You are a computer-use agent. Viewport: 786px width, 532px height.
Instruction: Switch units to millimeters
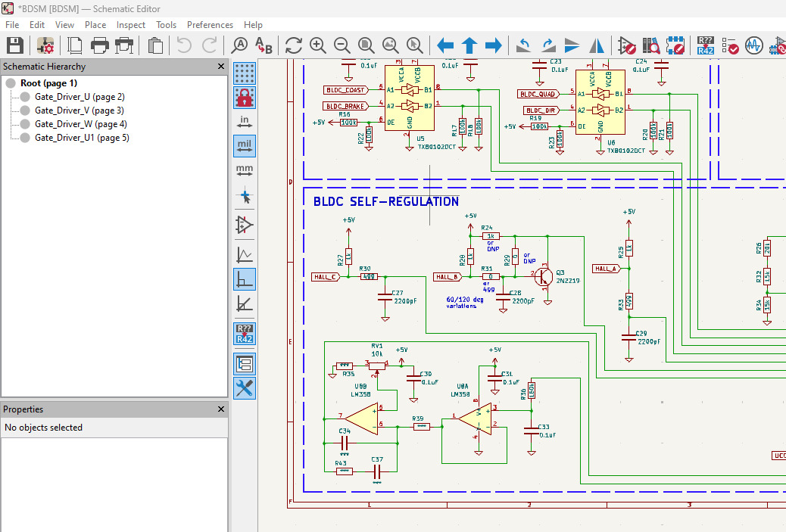click(245, 170)
